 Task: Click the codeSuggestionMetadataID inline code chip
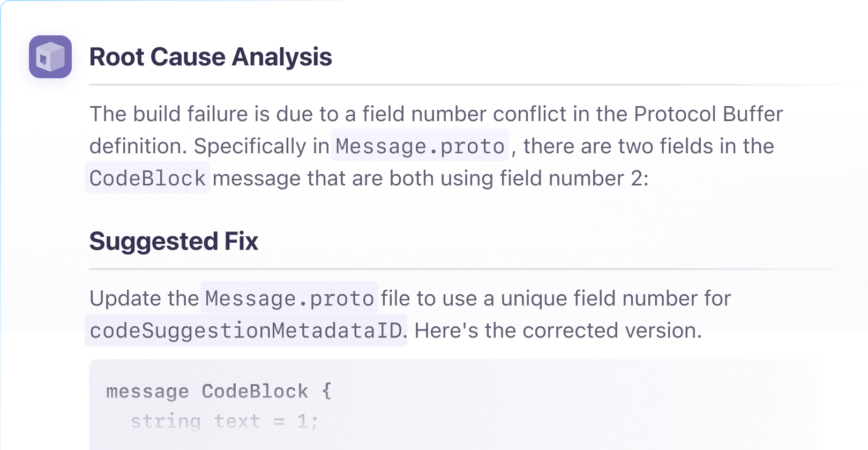246,331
